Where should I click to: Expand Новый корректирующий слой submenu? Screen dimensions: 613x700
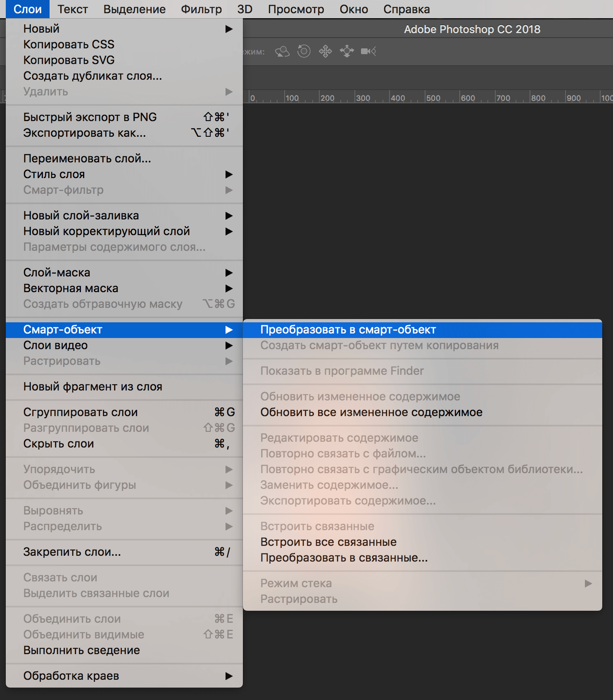click(x=124, y=231)
